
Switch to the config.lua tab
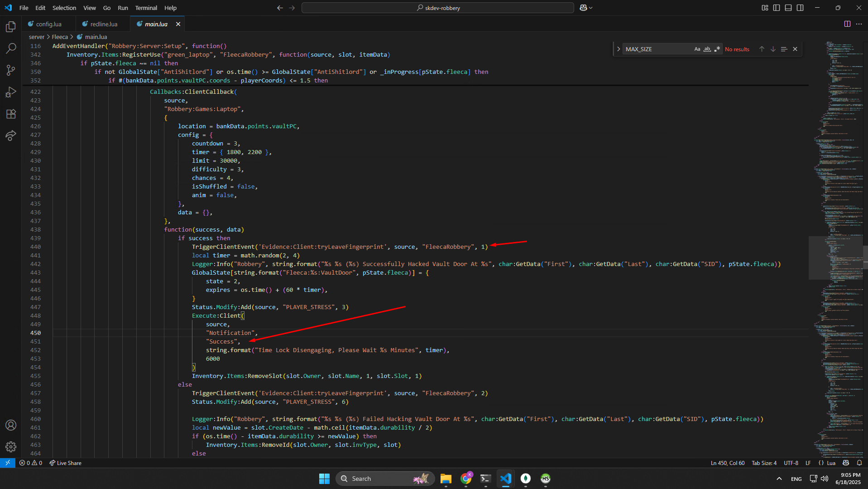49,24
